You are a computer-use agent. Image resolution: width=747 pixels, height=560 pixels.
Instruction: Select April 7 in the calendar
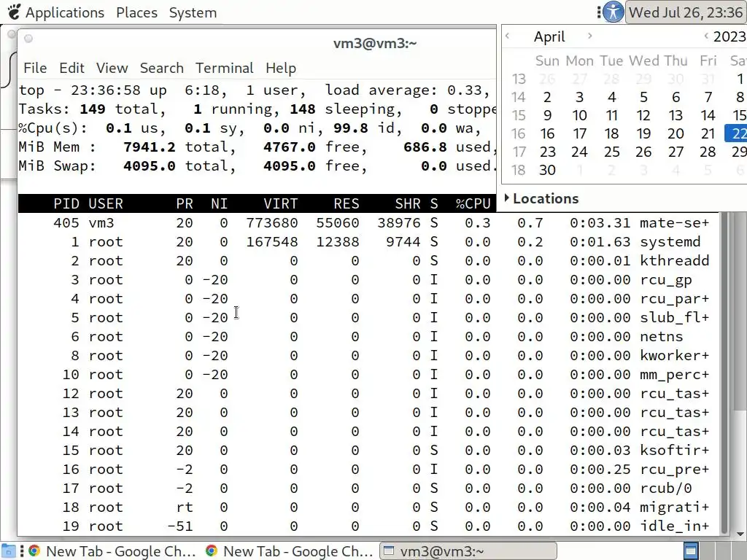click(x=708, y=98)
